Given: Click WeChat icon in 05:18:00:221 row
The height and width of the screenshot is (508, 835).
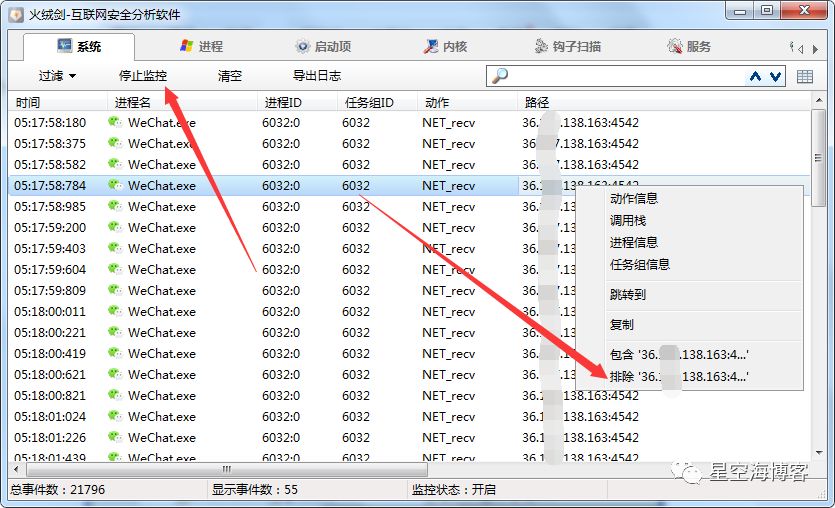Looking at the screenshot, I should [x=115, y=332].
